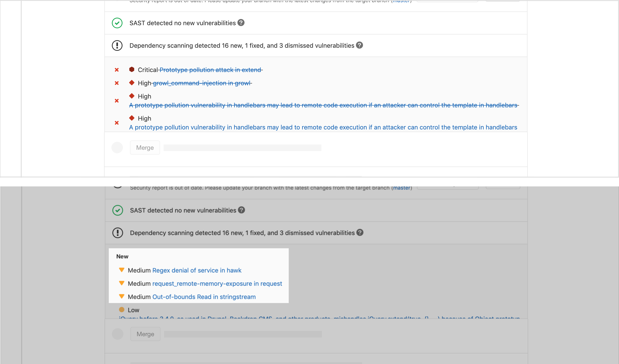
Task: Click the 'High' label in the growl row
Action: click(x=144, y=83)
